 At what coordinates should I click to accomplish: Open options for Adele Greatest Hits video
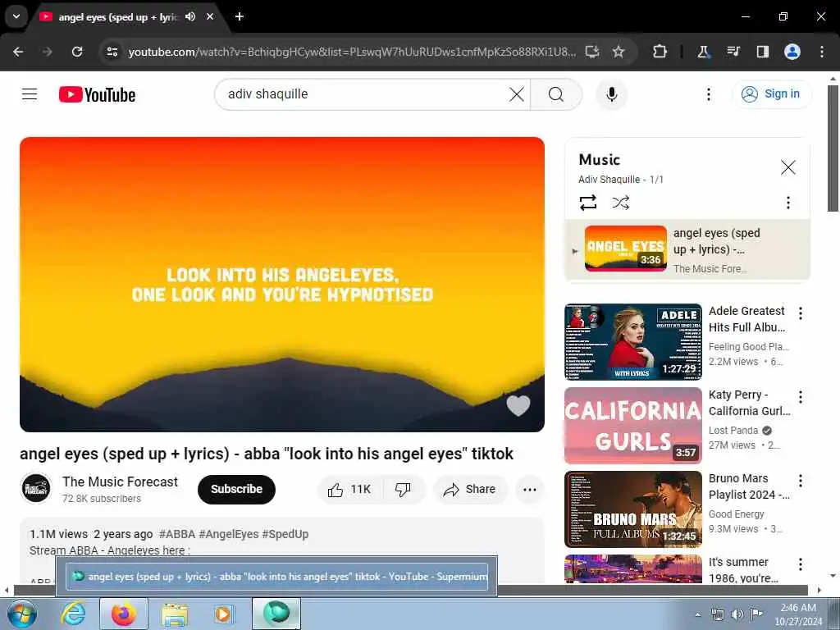(801, 313)
